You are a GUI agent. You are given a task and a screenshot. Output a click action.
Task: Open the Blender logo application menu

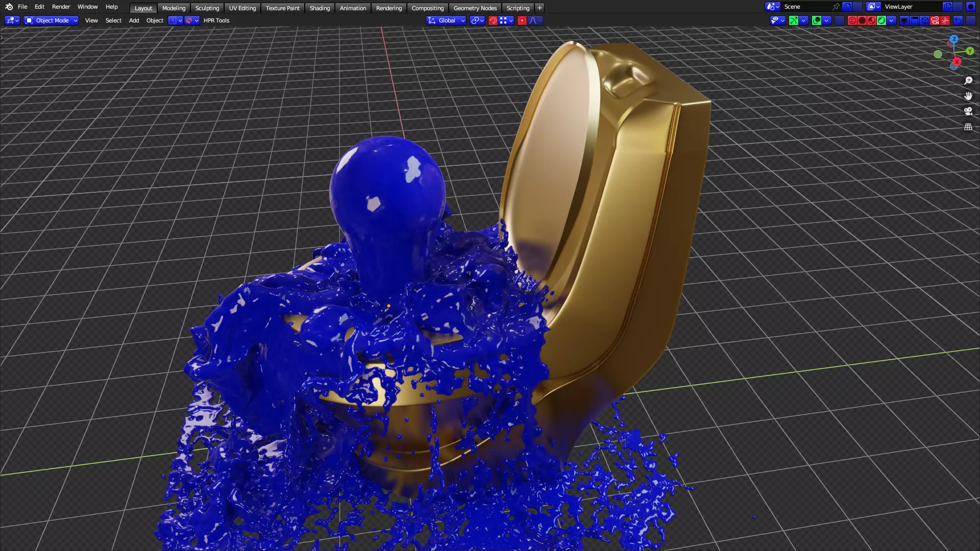(9, 7)
